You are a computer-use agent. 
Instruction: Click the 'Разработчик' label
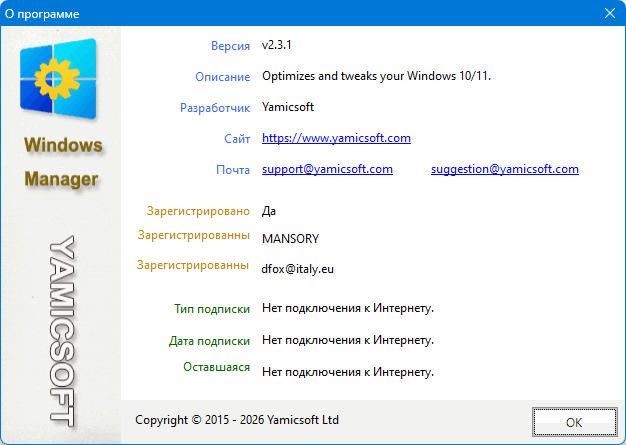pos(215,108)
